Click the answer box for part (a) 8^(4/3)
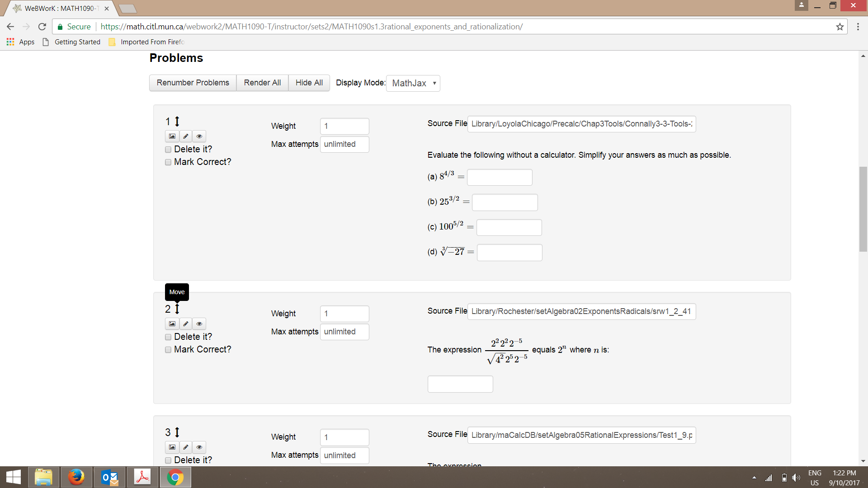The height and width of the screenshot is (488, 868). (x=500, y=177)
